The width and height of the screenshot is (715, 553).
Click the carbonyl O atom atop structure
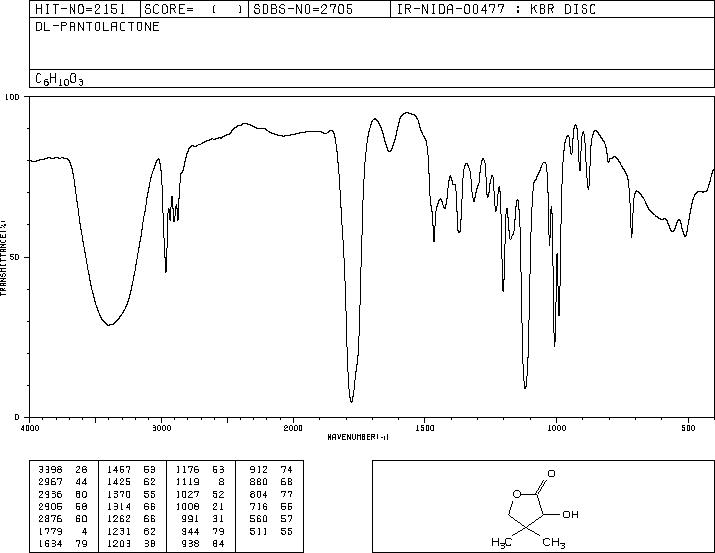point(551,473)
